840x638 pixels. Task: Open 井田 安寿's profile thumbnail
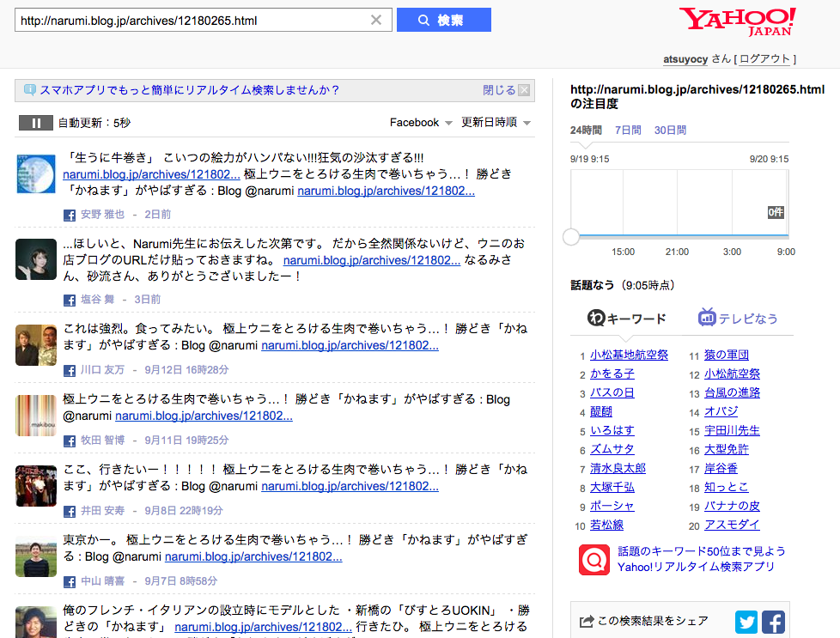[36, 486]
